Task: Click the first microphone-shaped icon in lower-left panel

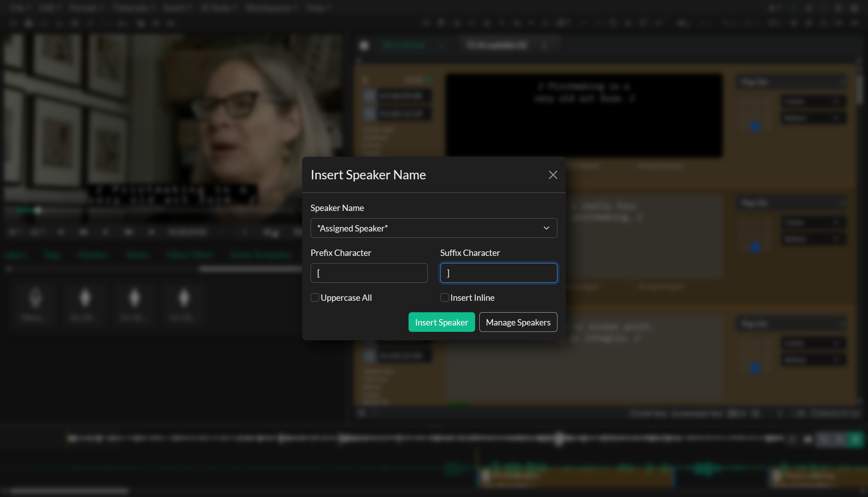Action: point(35,298)
